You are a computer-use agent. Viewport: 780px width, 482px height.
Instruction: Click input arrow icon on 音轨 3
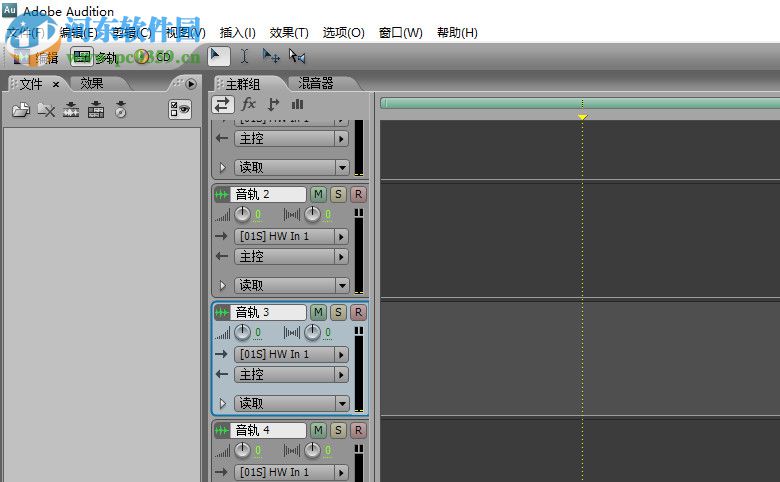[222, 354]
